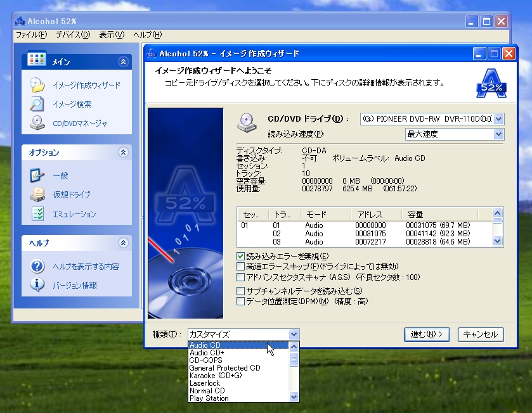Enable データ位置測定(DPM) checkbox
The height and width of the screenshot is (413, 532).
click(x=240, y=301)
